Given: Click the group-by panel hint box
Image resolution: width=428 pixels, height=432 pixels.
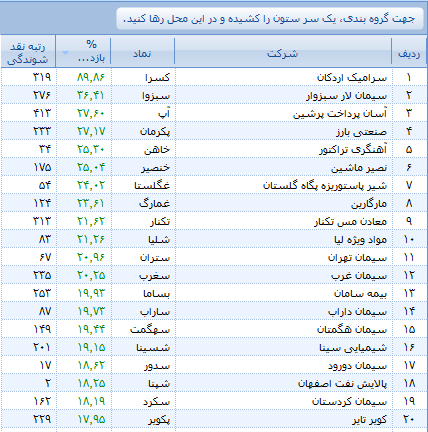Looking at the screenshot, I should click(x=270, y=19).
